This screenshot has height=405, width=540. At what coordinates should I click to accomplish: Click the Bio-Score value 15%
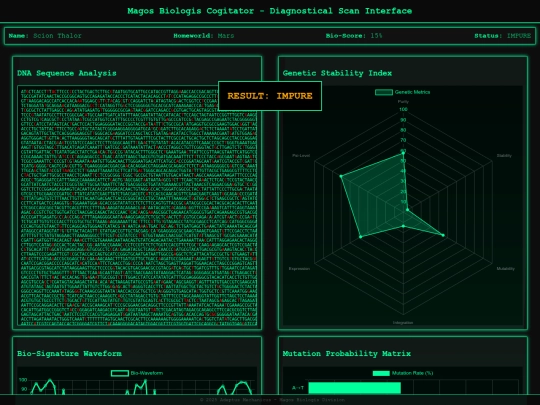tap(376, 36)
